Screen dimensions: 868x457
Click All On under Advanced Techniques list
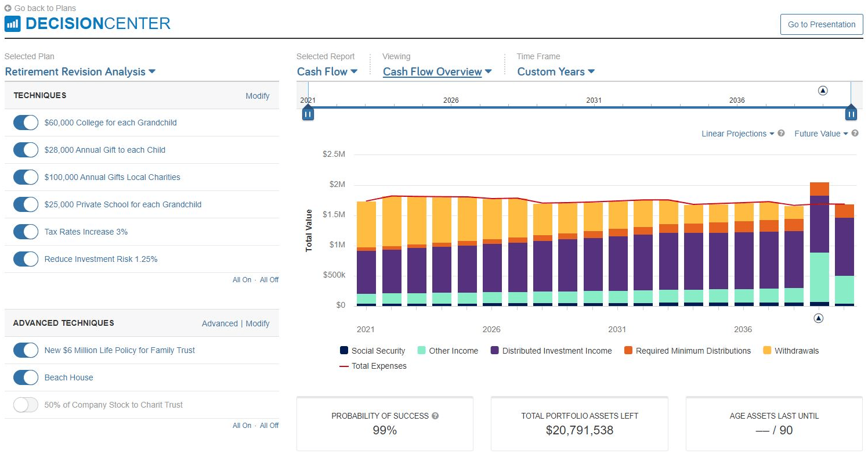(242, 426)
